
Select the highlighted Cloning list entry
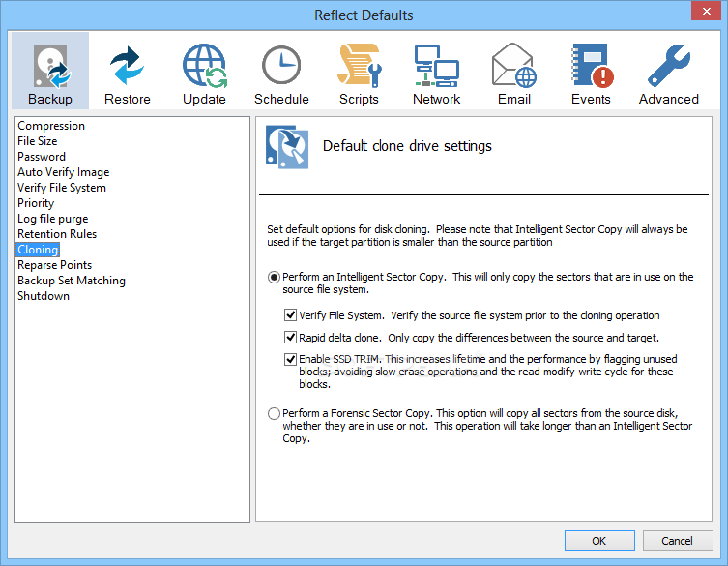[x=38, y=250]
